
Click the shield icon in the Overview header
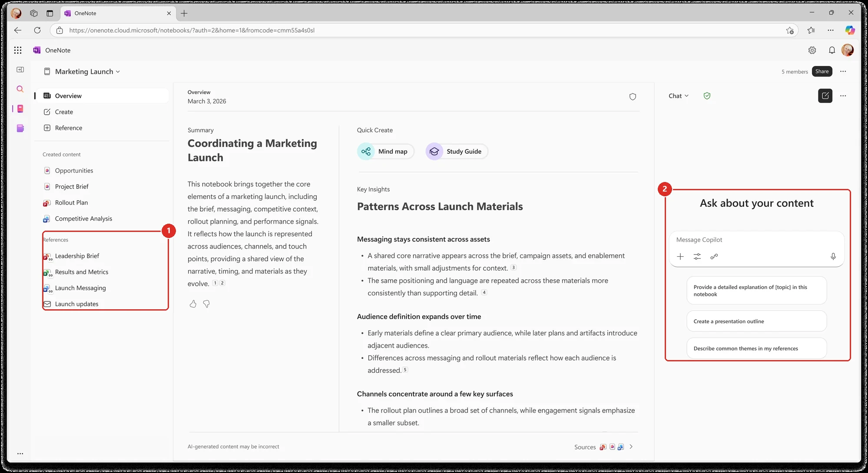click(x=633, y=97)
